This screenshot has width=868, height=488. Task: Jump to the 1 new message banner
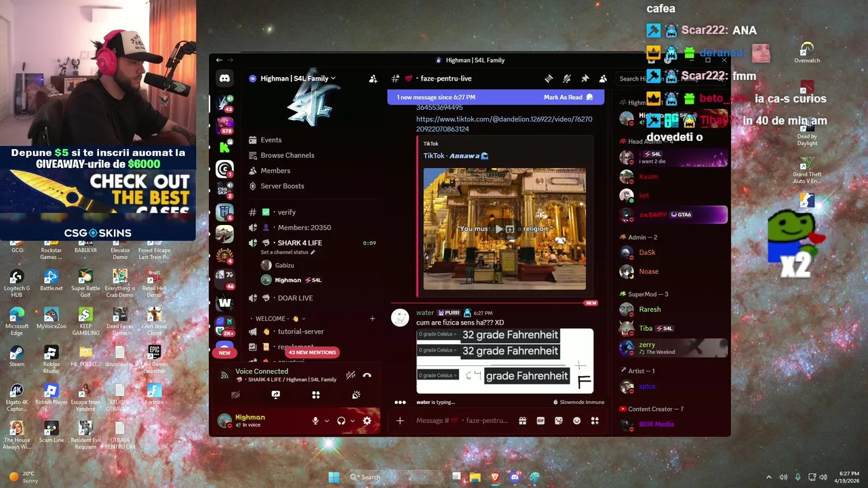click(436, 98)
